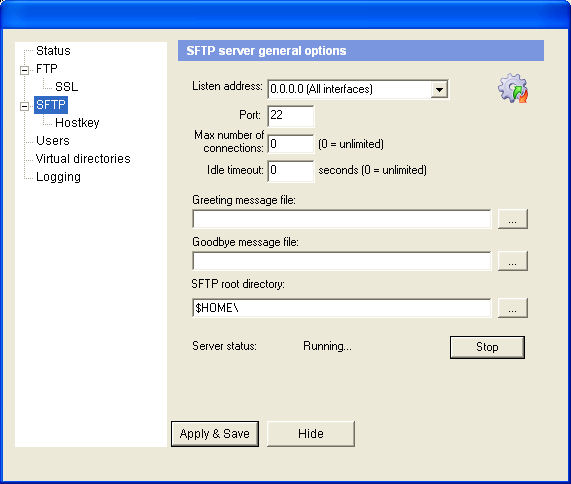This screenshot has width=571, height=484.
Task: Open Virtual directories section
Action: coord(83,159)
